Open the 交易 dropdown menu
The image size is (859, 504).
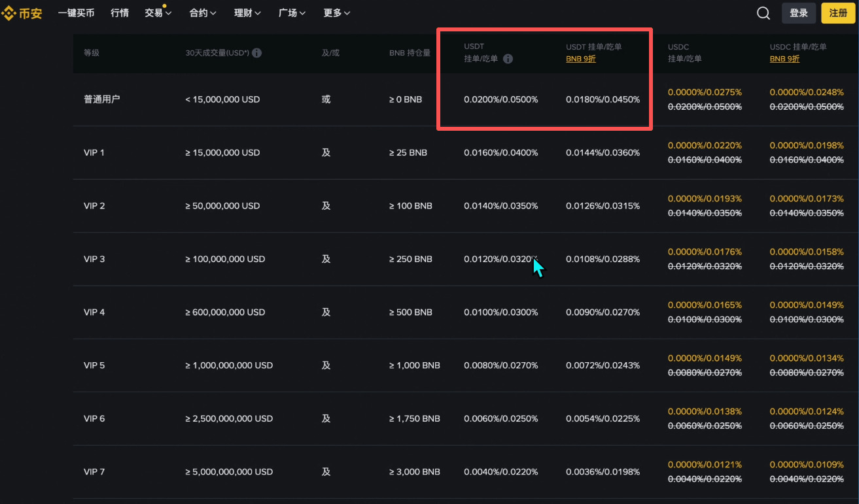click(156, 12)
